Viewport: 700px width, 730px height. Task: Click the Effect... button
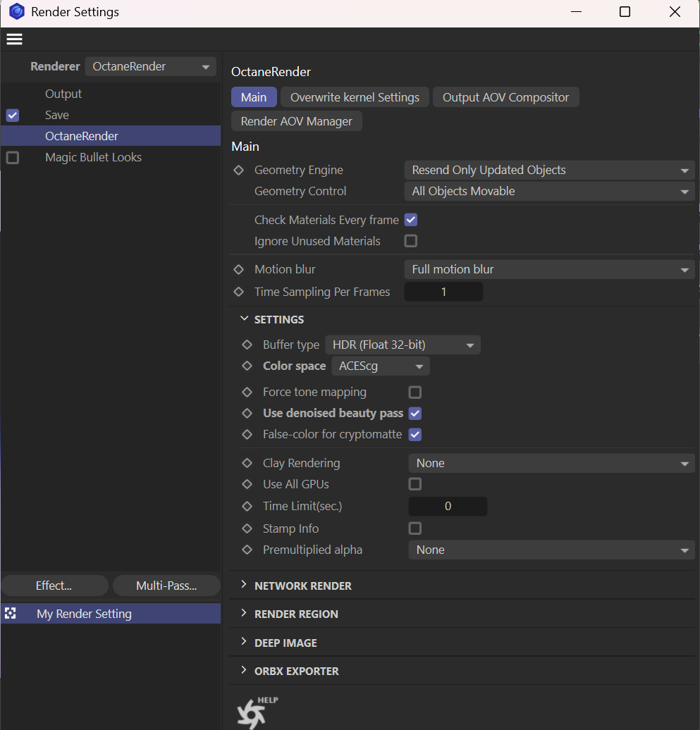(54, 586)
